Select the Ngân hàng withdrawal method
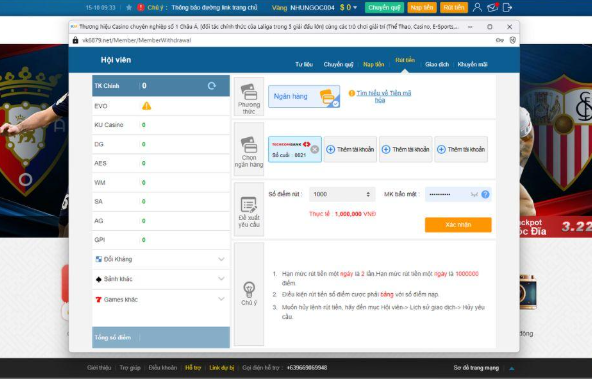 (x=304, y=96)
